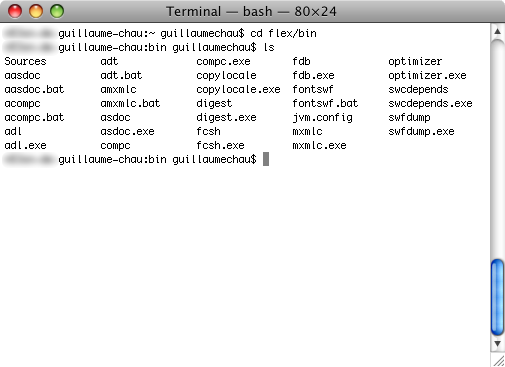
Task: Click the empty scrollbar track above thumb
Action: pos(497,148)
